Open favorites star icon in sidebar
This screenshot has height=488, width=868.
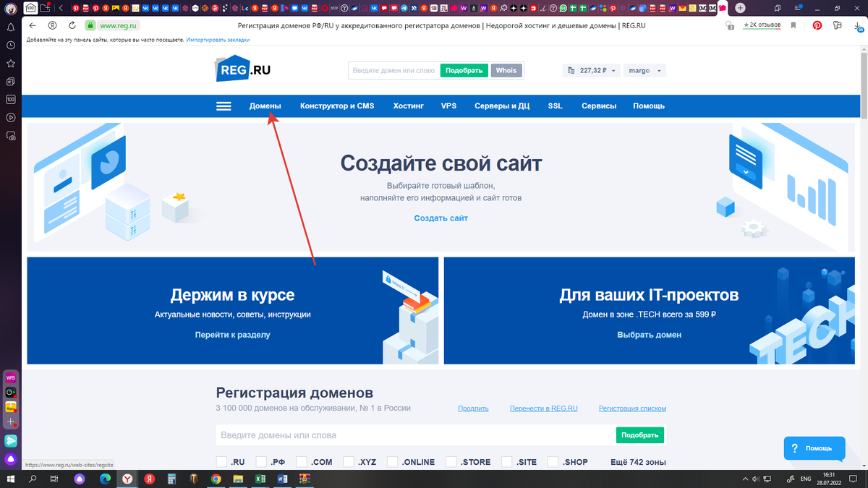point(11,64)
